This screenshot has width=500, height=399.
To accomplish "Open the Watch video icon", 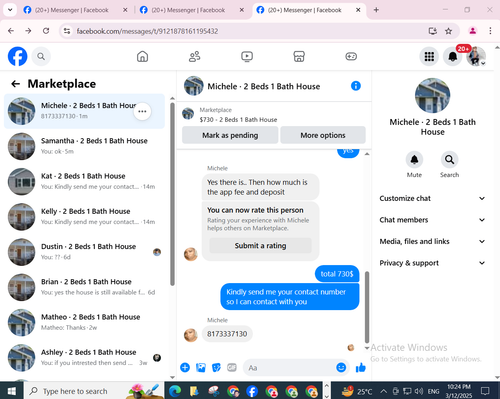I will pyautogui.click(x=247, y=56).
